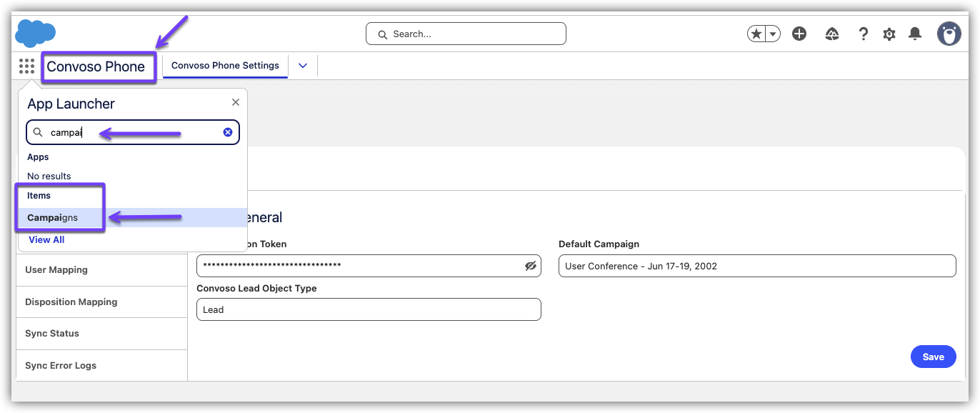Expand the favorites list dropdown arrow
The width and height of the screenshot is (980, 413).
[773, 34]
